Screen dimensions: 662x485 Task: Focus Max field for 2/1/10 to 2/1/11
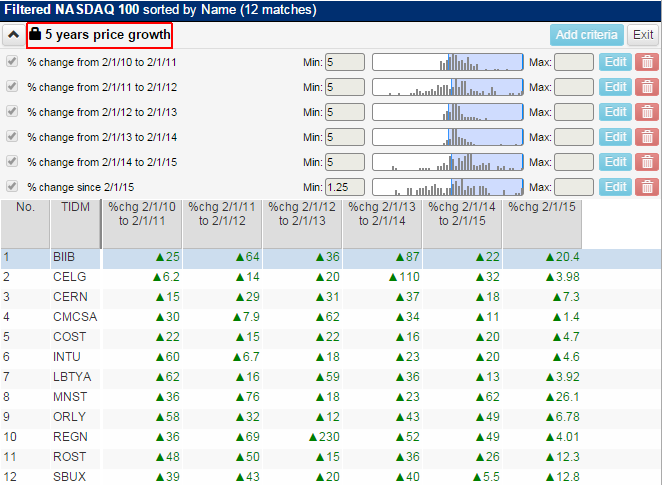pyautogui.click(x=574, y=62)
